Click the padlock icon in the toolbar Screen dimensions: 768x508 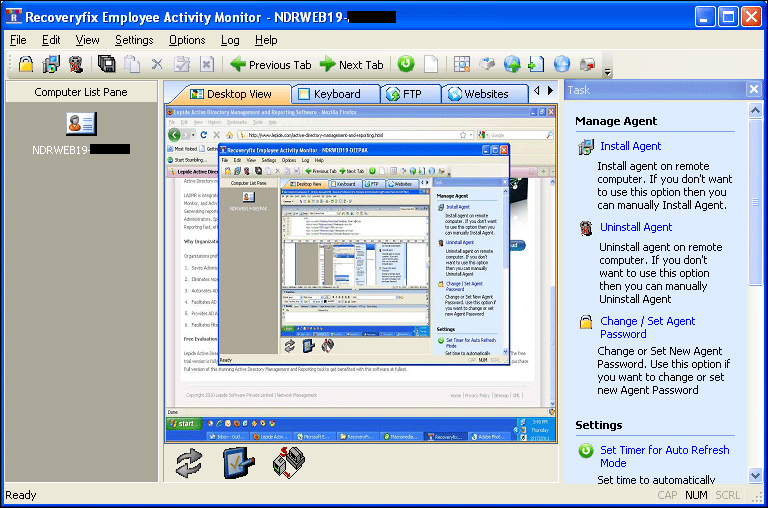(26, 64)
